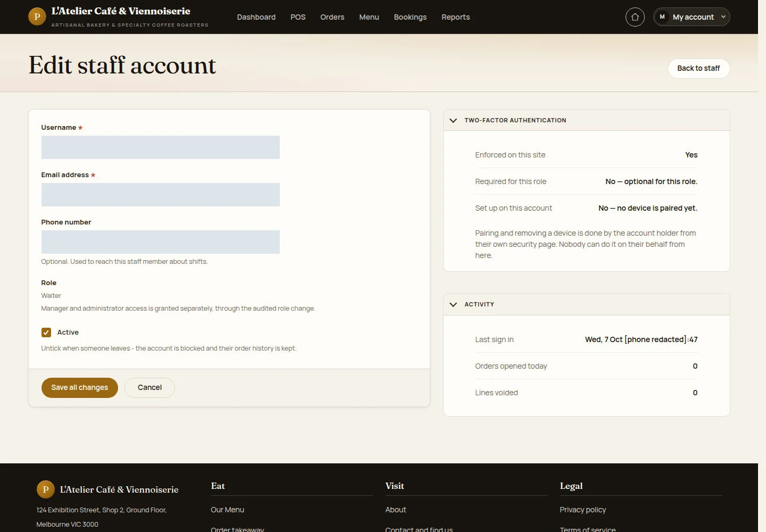Screen dimensions: 766x532
Task: Click the 'Edit staff account' heading
Action: coord(122,65)
